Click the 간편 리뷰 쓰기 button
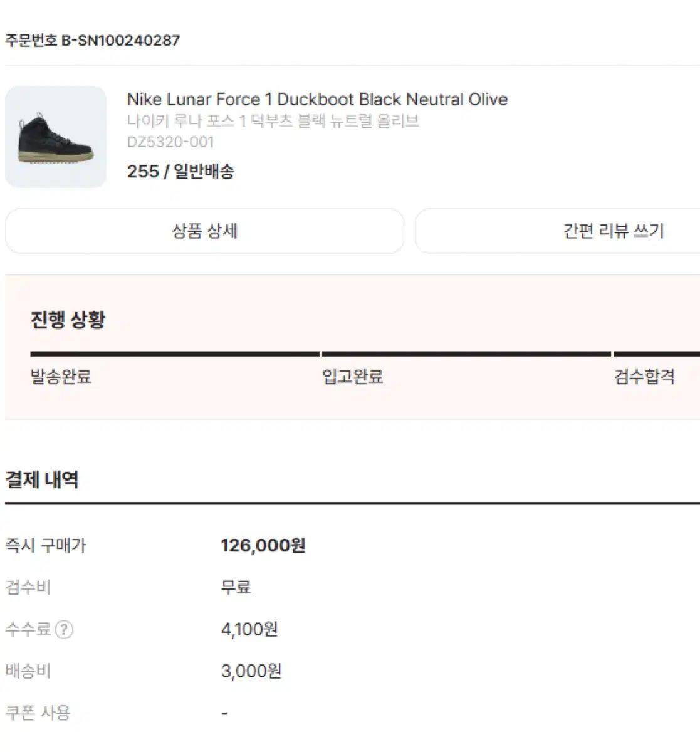Image resolution: width=700 pixels, height=752 pixels. 558,231
